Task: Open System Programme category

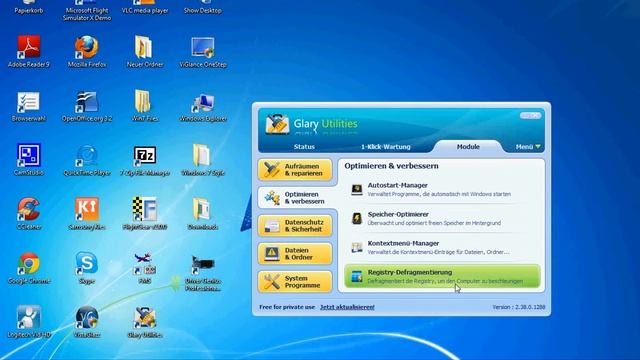Action: [295, 282]
